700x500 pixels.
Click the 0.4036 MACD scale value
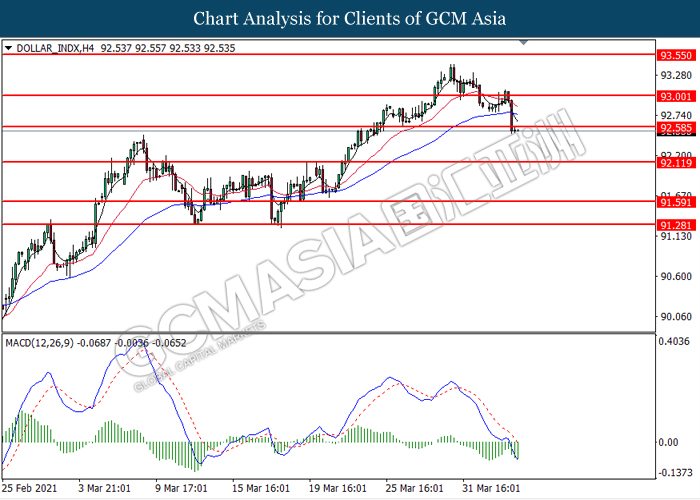click(x=674, y=342)
